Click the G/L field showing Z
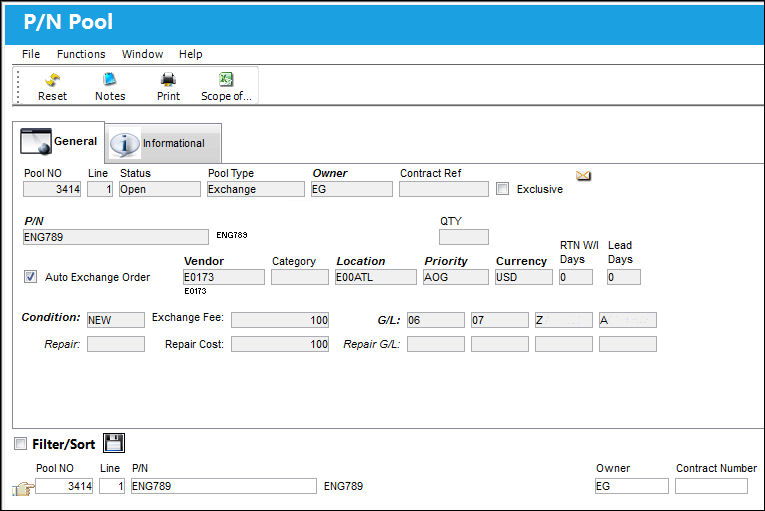Viewport: 765px width, 511px height. 564,320
